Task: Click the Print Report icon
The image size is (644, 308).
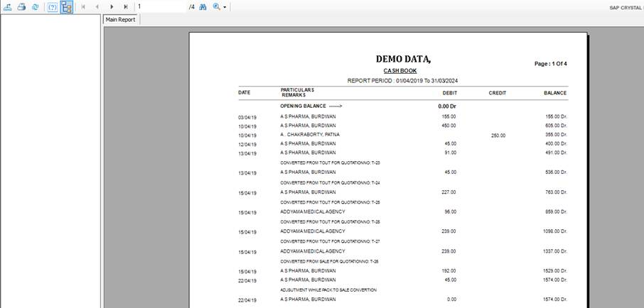Action: [21, 6]
